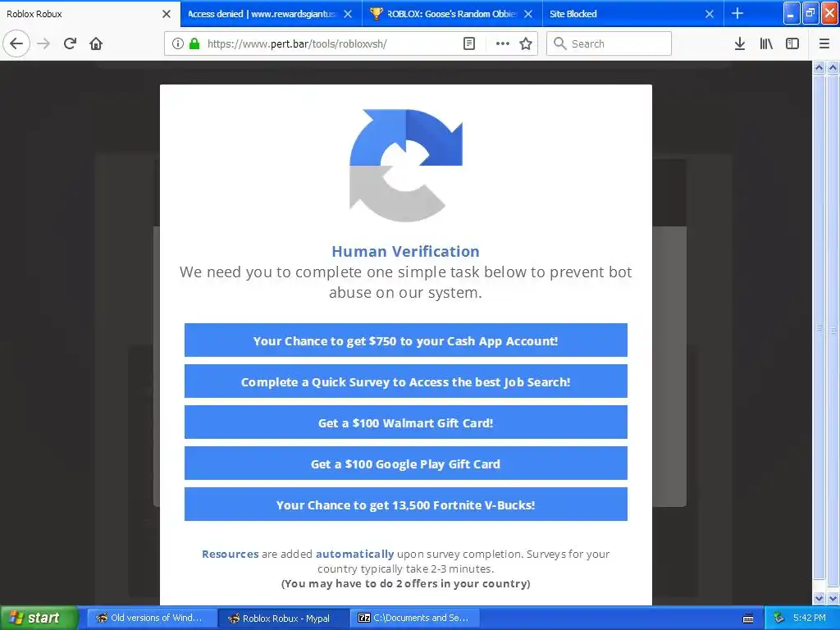Viewport: 840px width, 630px height.
Task: Close the Site Blocked tab
Action: click(710, 14)
